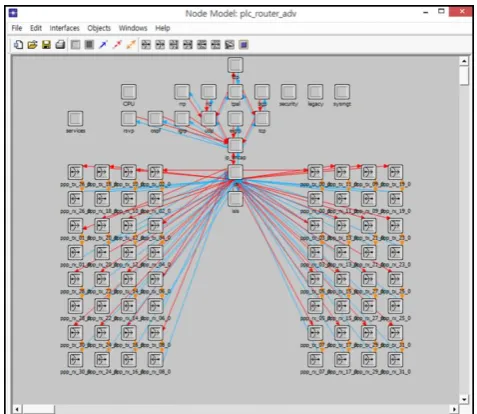Select the isis processor module
477x414 pixels.
[x=235, y=199]
